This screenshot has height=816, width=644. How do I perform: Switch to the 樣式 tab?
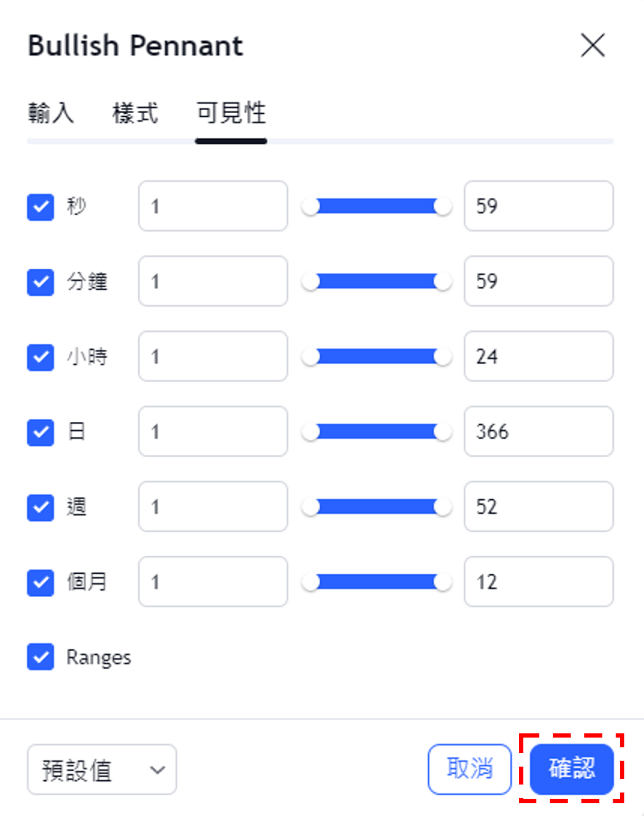tap(135, 113)
